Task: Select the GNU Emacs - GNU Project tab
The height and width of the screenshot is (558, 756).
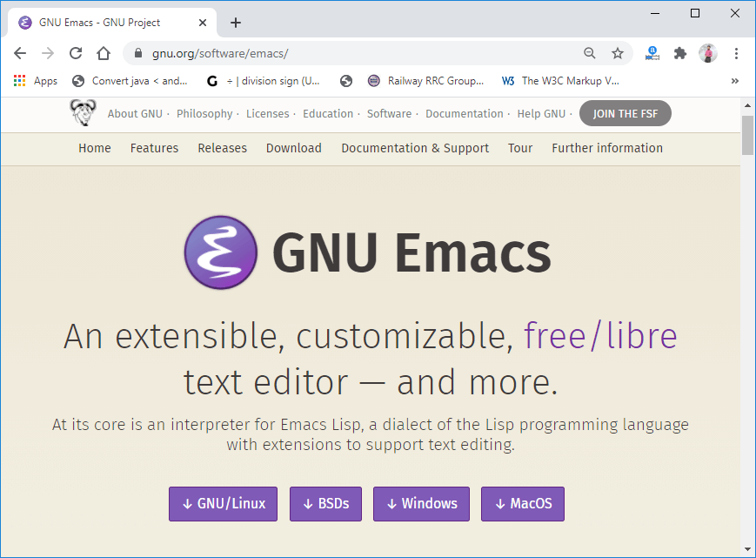Action: (113, 23)
